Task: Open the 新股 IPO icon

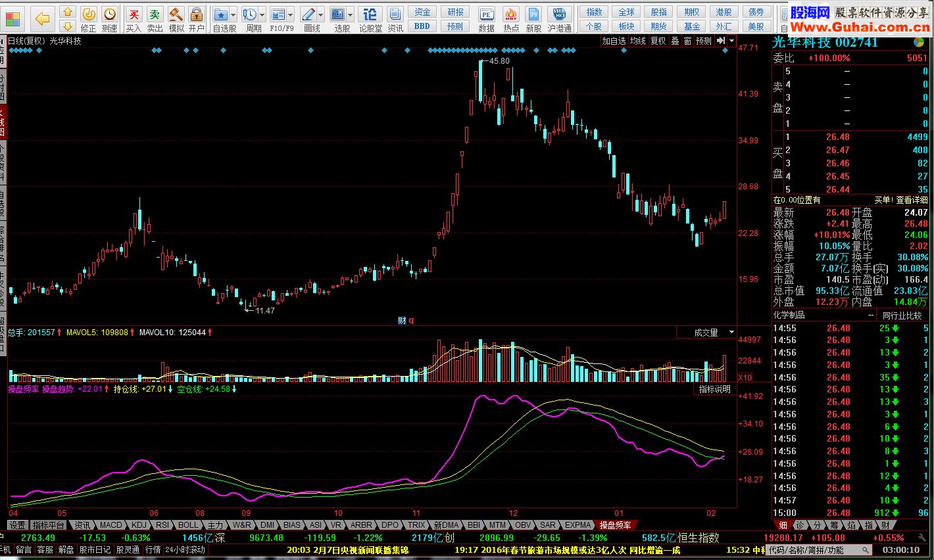Action: click(x=534, y=14)
